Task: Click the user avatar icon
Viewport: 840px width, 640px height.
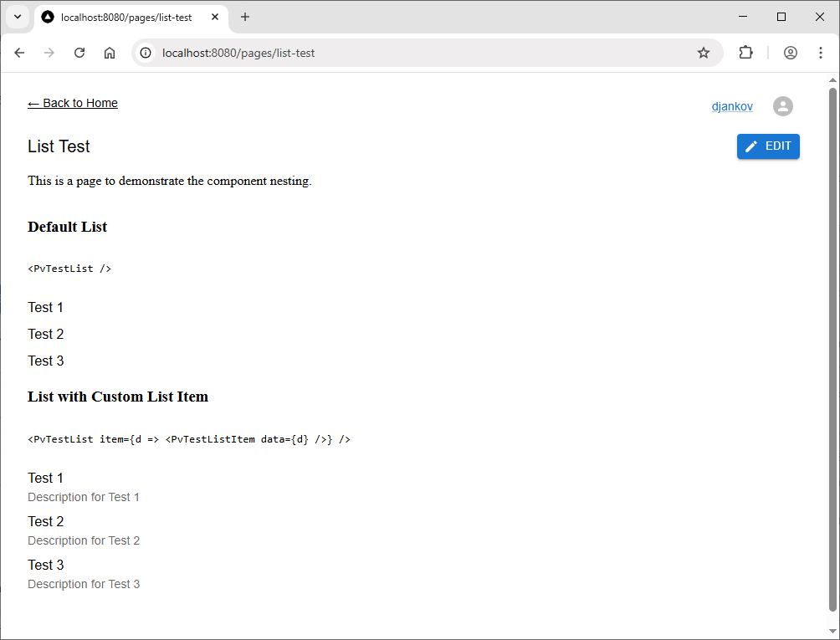Action: 782,106
